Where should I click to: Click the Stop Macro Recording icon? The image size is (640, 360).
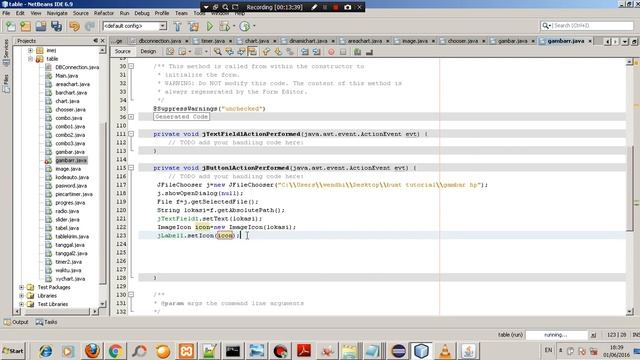pos(343,52)
